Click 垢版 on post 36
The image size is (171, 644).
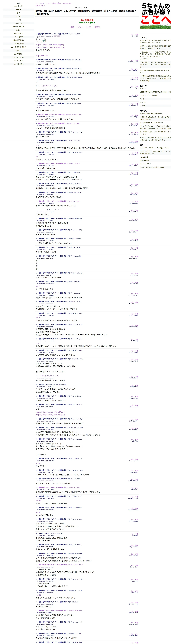pyautogui.click(x=132, y=406)
